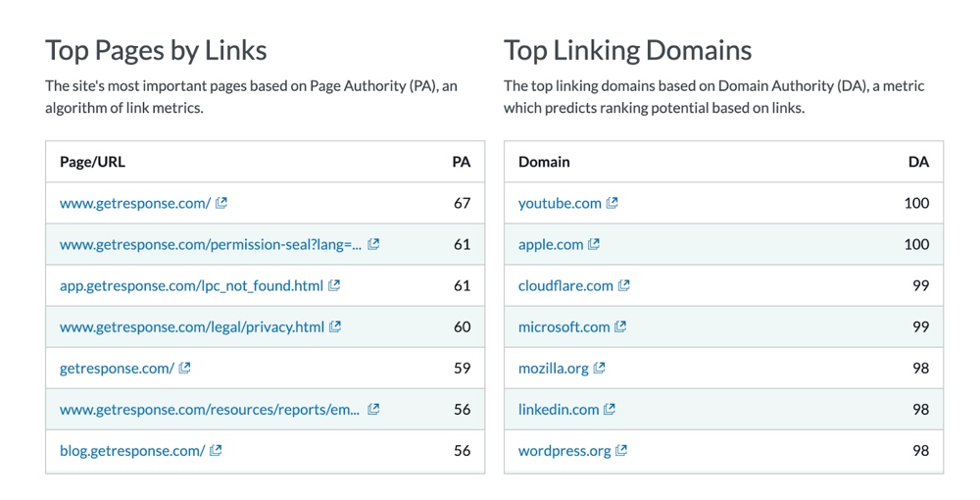
Task: Click DA value 99 in cloudflare.com row
Action: [920, 285]
